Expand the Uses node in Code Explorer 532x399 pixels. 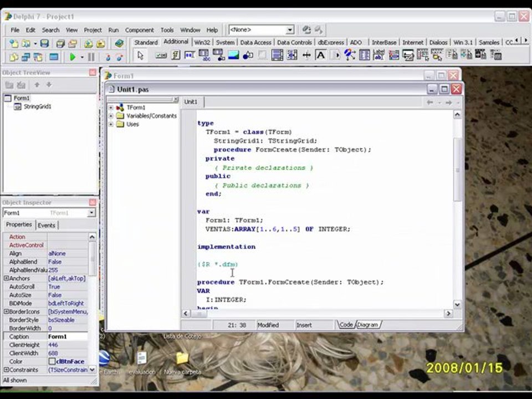click(x=111, y=125)
